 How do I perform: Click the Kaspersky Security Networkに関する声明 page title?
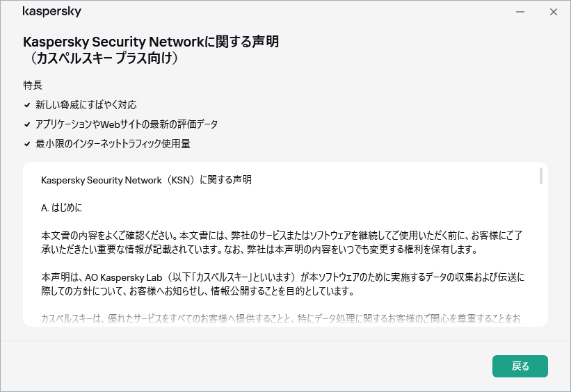click(151, 42)
